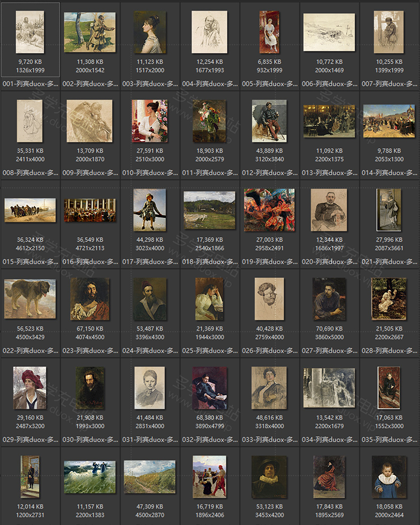Select thumbnail 007 standing figure drawing
The height and width of the screenshot is (525, 420).
point(389,32)
